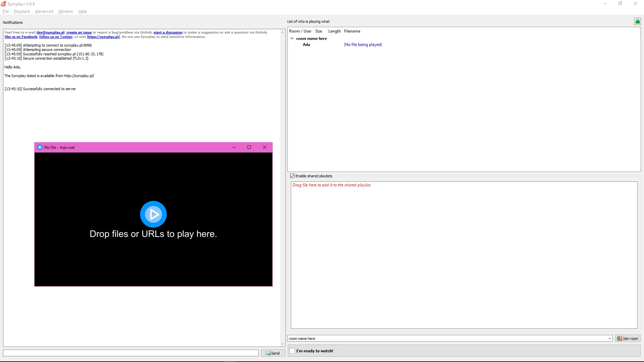Viewport: 644px width, 362px height.
Task: Check the "I'm ready to watch!" box
Action: [292, 351]
